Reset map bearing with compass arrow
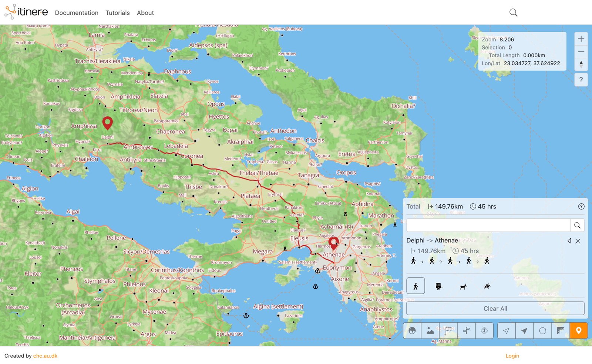Screen dimensions: 592x364 point(581,64)
